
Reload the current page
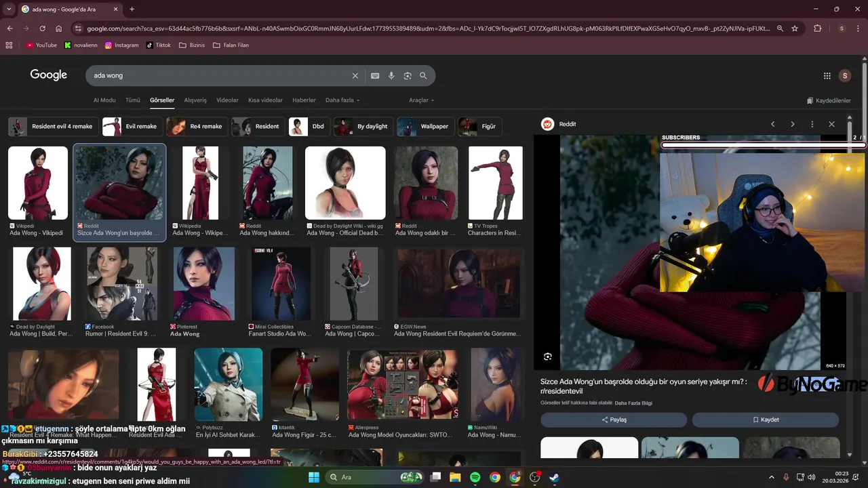42,28
